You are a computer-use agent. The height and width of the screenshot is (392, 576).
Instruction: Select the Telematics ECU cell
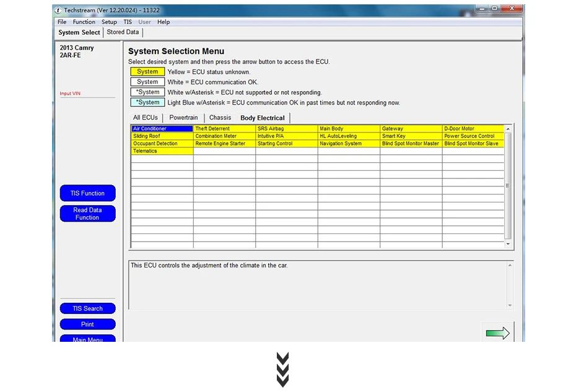click(x=162, y=151)
